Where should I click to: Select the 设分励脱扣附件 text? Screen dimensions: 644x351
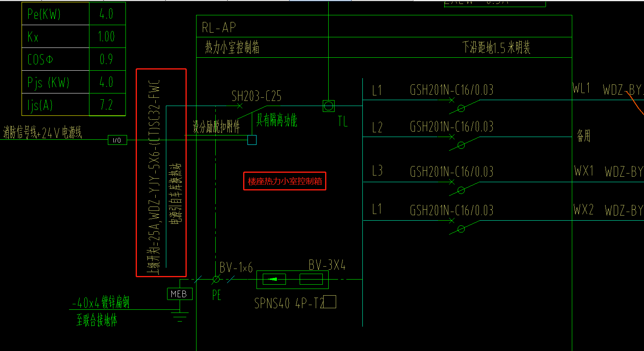pos(216,126)
